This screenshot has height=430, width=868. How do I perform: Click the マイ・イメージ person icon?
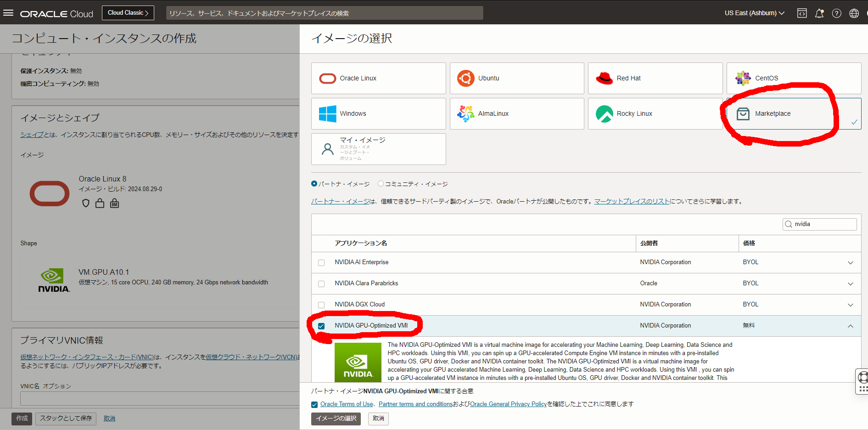(328, 149)
